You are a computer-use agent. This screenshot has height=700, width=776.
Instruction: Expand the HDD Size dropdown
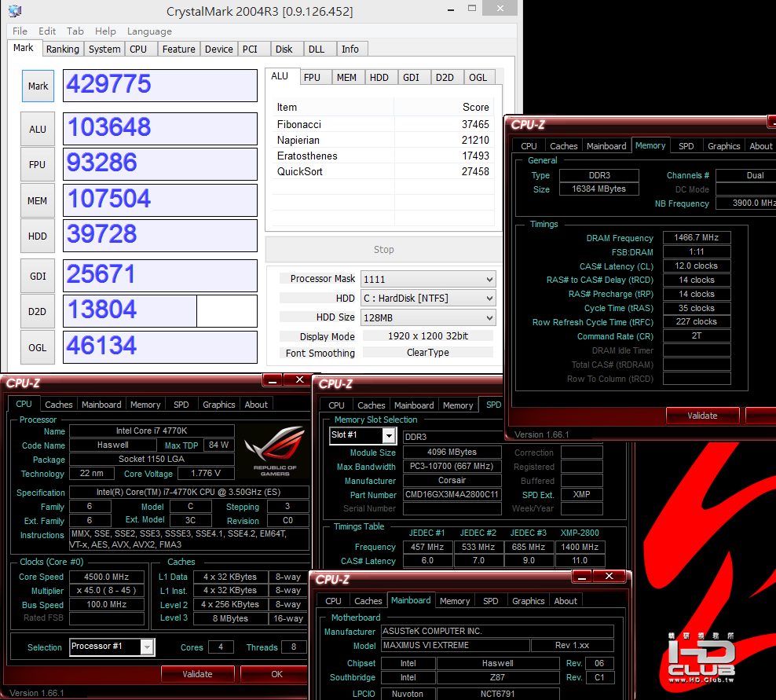[428, 318]
